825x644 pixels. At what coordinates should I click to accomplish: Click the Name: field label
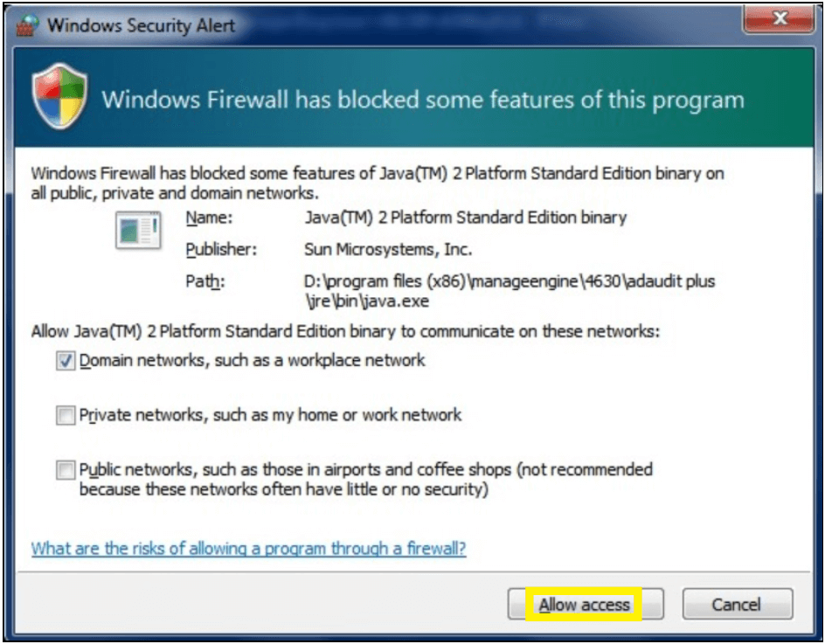[208, 218]
